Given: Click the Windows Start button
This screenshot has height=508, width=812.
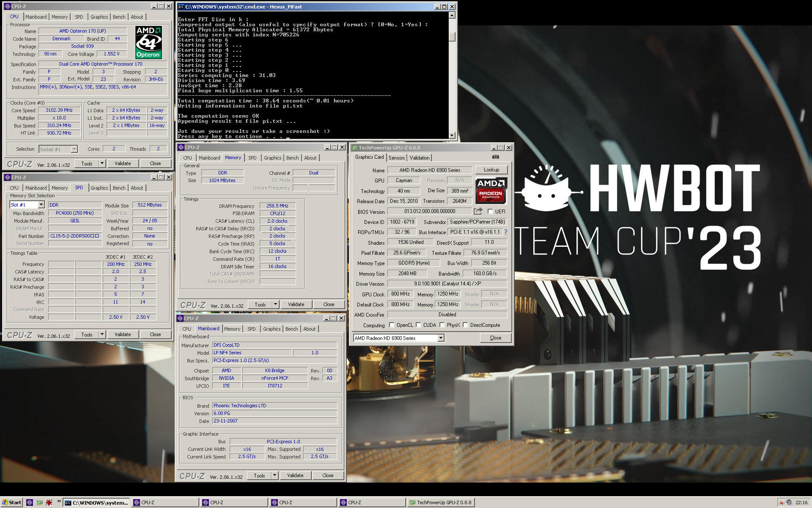Looking at the screenshot, I should [x=11, y=502].
